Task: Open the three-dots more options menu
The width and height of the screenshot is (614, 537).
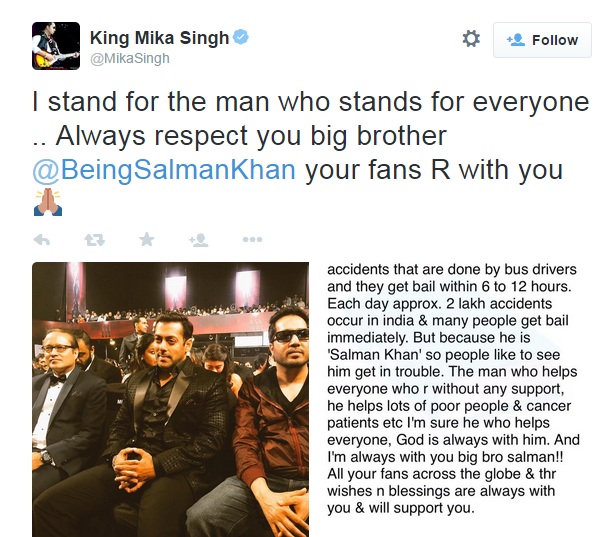Action: [252, 240]
